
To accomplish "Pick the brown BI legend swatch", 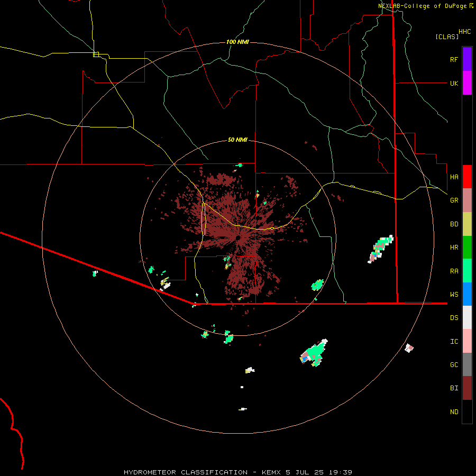I will pyautogui.click(x=467, y=388).
